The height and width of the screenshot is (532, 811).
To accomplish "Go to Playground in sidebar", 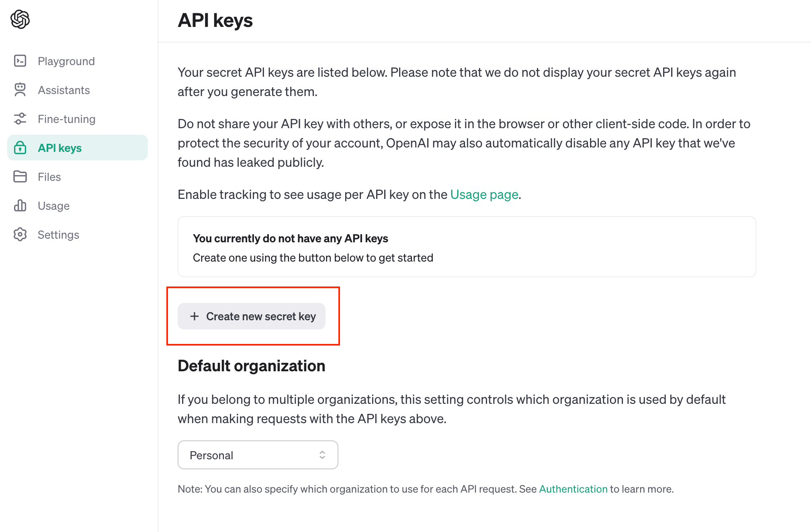I will (66, 61).
